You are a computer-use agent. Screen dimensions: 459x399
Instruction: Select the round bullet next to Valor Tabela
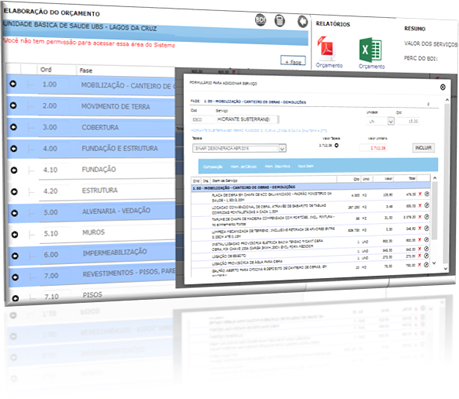(337, 145)
